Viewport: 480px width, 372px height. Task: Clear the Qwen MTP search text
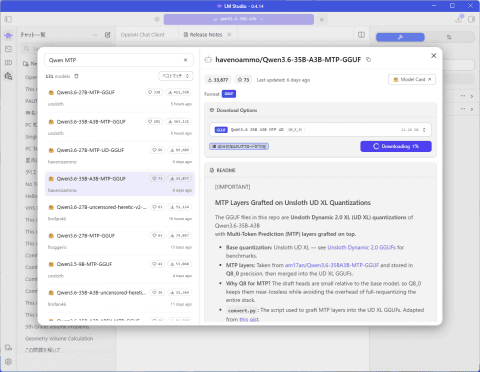[186, 60]
